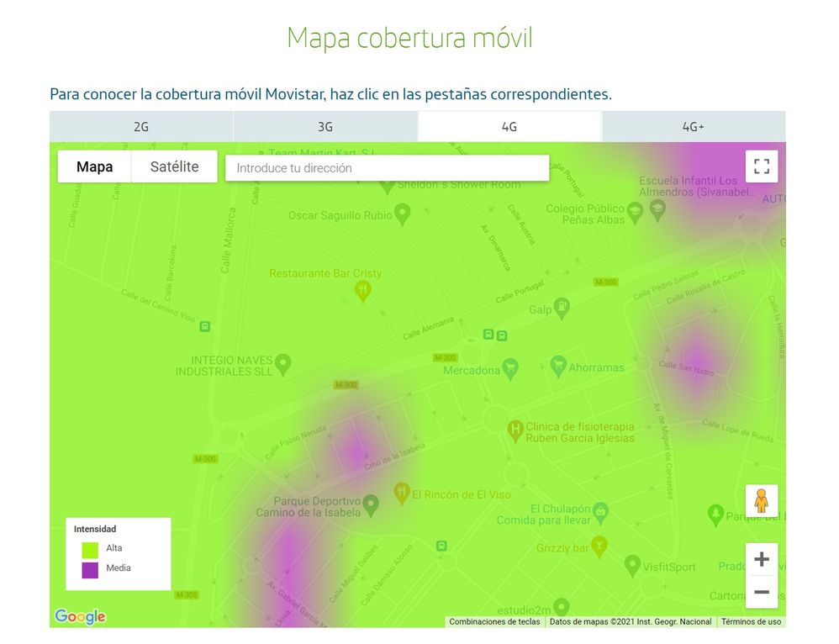Switch to the 2G coverage tab
839x644 pixels.
[x=141, y=126]
